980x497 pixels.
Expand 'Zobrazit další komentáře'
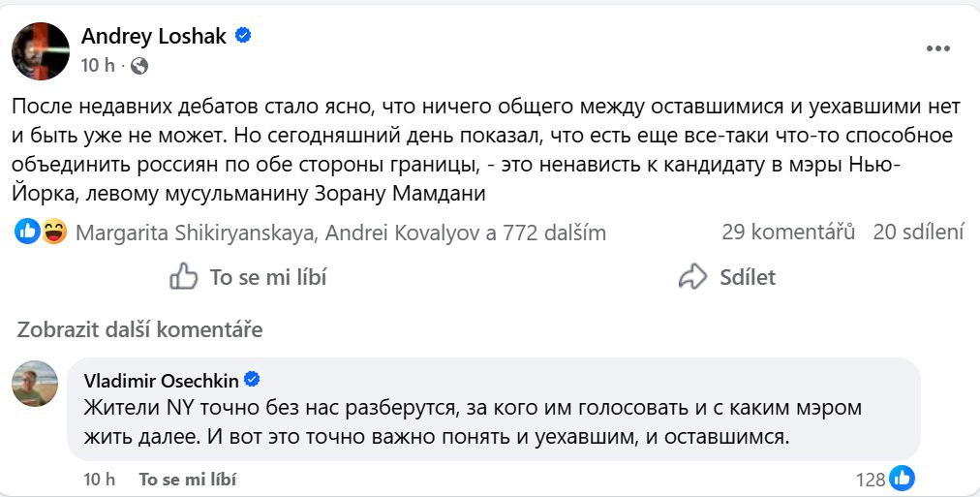coord(139,329)
